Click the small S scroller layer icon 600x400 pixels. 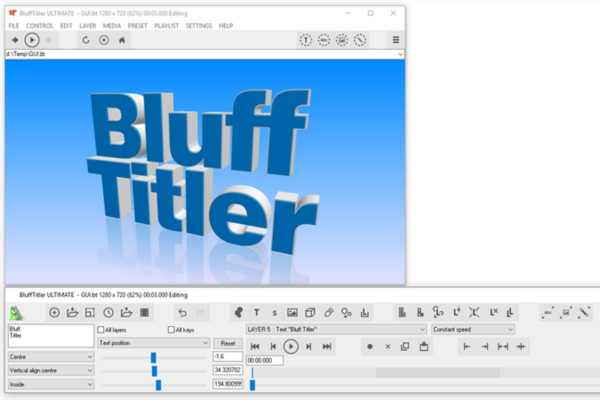point(274,313)
